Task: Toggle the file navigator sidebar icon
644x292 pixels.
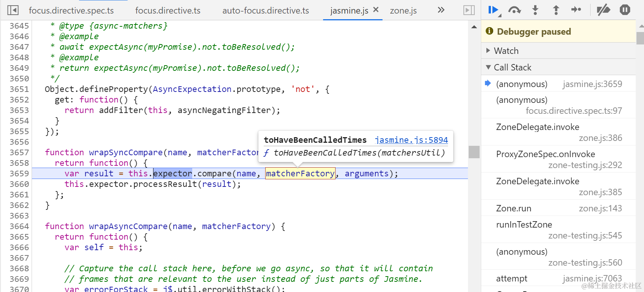Action: tap(13, 10)
